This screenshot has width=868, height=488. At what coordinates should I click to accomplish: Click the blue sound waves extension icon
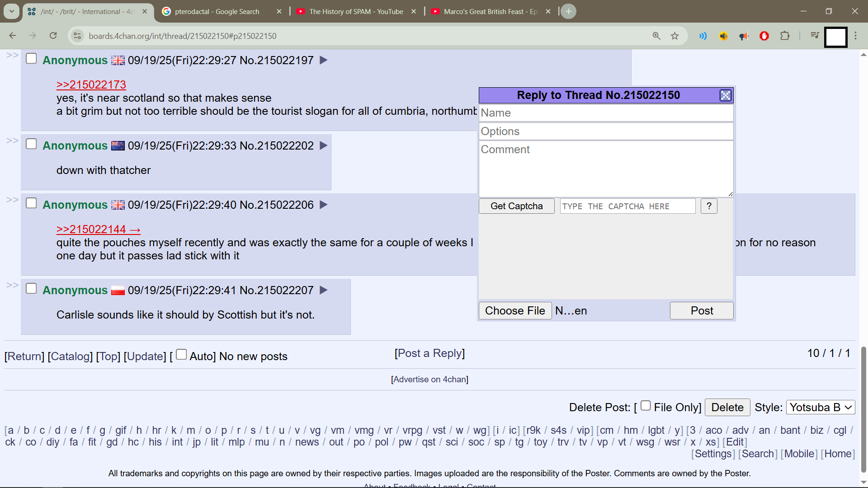[703, 36]
